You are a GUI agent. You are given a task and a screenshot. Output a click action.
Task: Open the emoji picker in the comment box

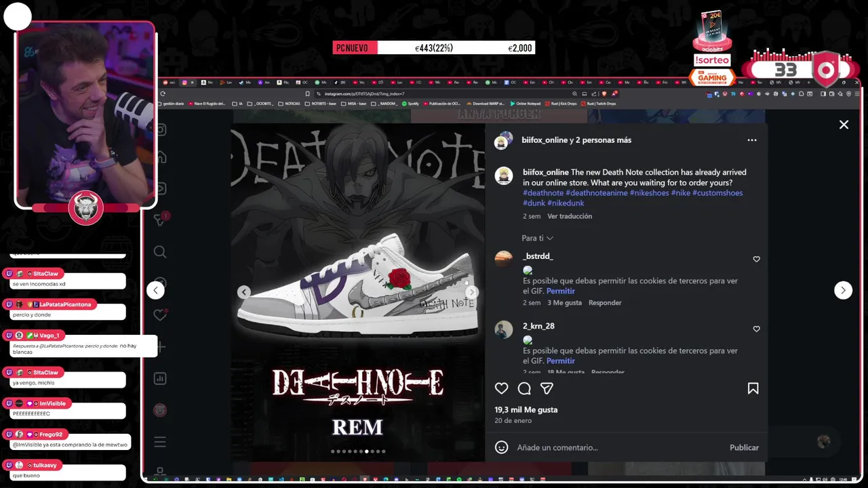click(501, 447)
